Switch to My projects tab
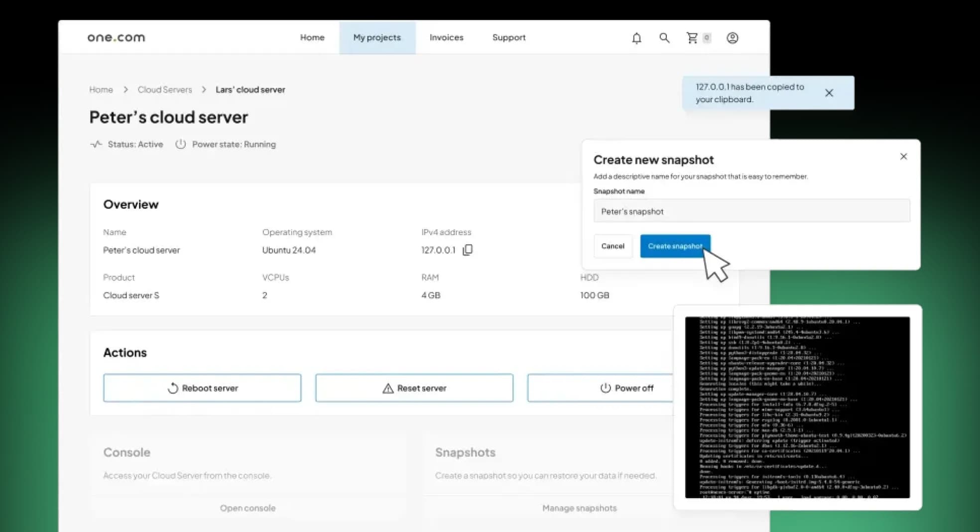Screen dimensions: 980x532 click(x=377, y=37)
